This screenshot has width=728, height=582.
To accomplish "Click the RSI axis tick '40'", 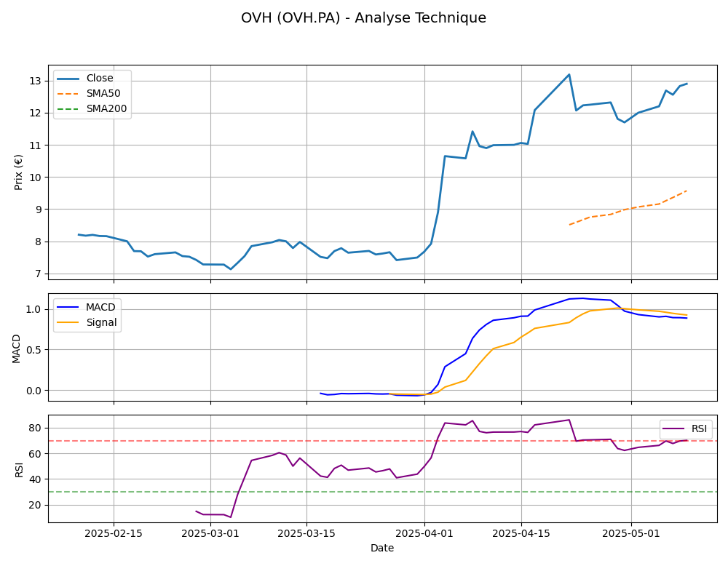I will click(x=35, y=479).
